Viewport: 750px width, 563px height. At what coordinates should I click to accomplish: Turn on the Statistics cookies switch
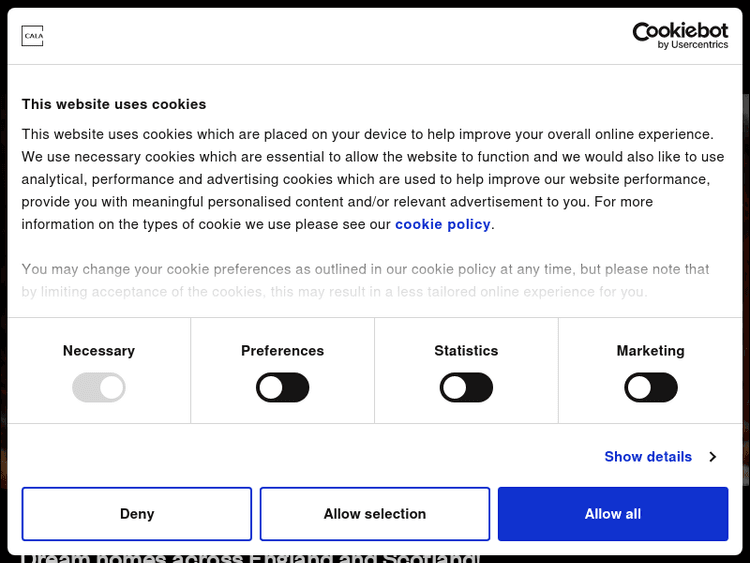[x=466, y=388]
